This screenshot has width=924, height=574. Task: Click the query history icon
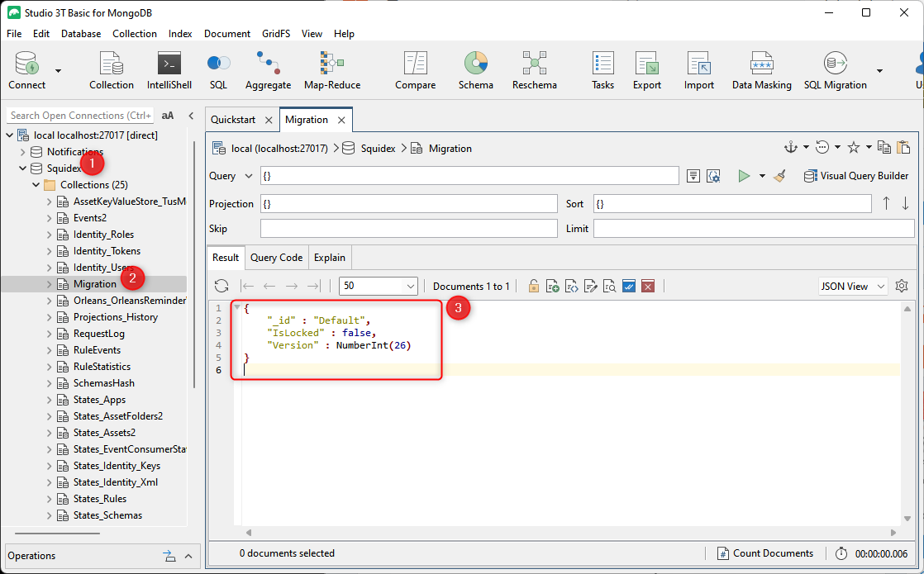822,147
